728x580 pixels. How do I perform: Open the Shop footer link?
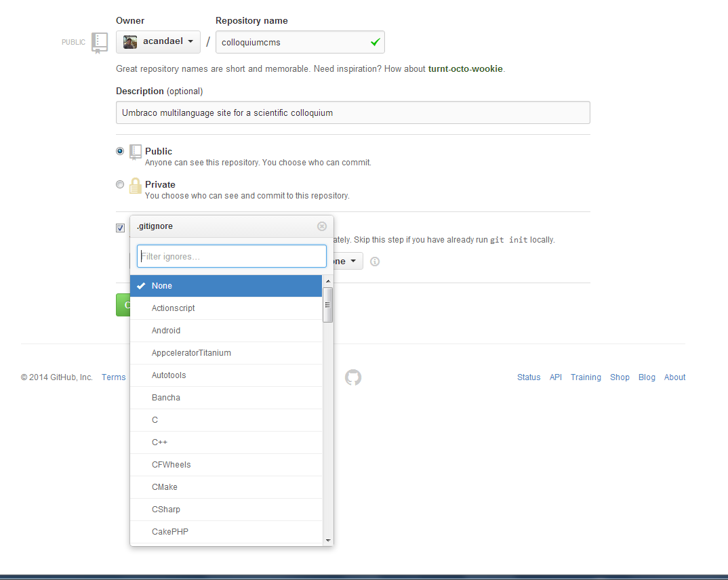620,377
